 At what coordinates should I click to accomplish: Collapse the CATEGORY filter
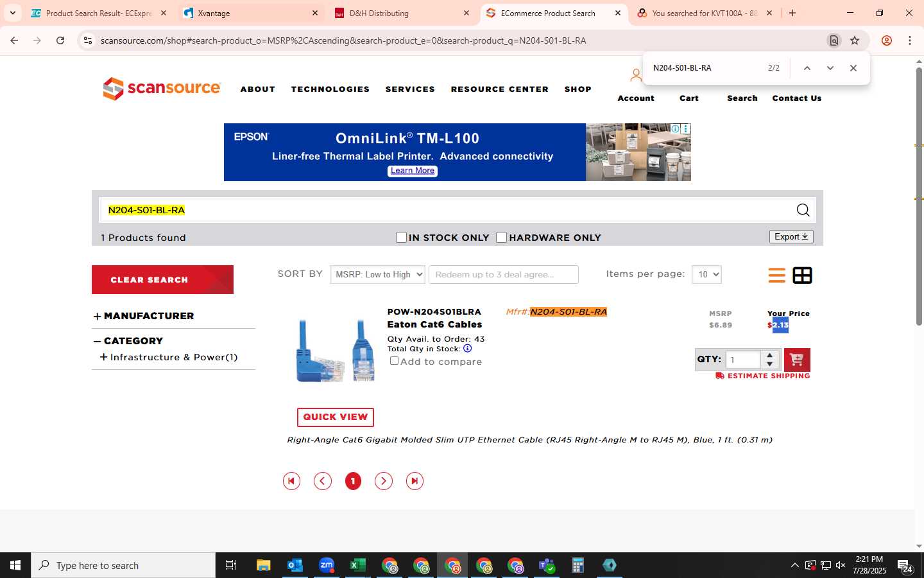(98, 342)
